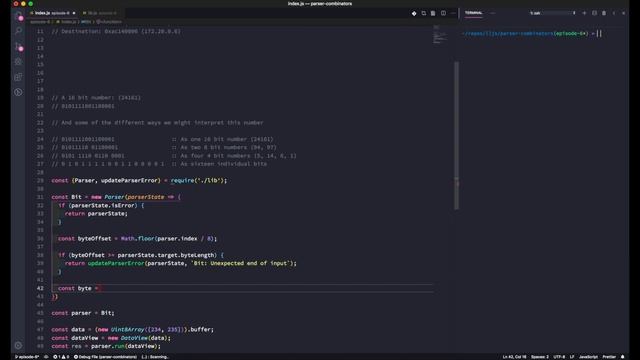
Task: Click the open changes icon in editor toolbar
Action: [x=424, y=13]
